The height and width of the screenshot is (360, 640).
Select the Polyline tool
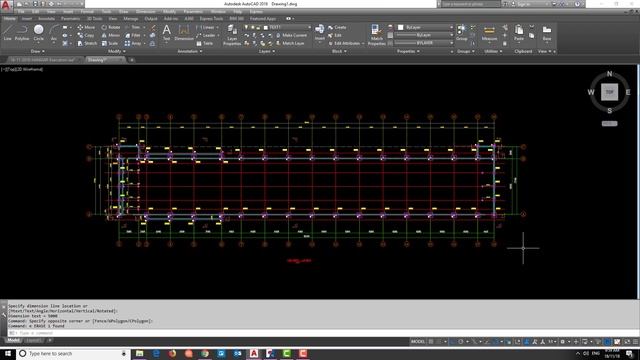(x=22, y=32)
